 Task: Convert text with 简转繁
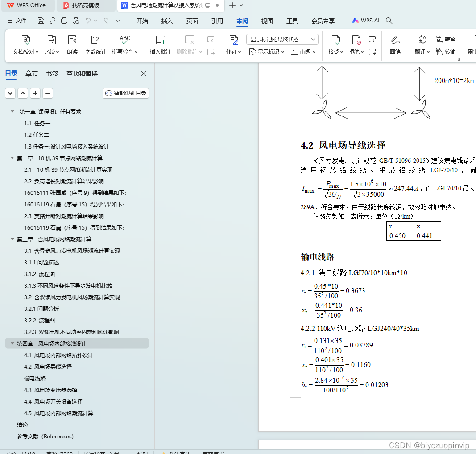tap(446, 39)
